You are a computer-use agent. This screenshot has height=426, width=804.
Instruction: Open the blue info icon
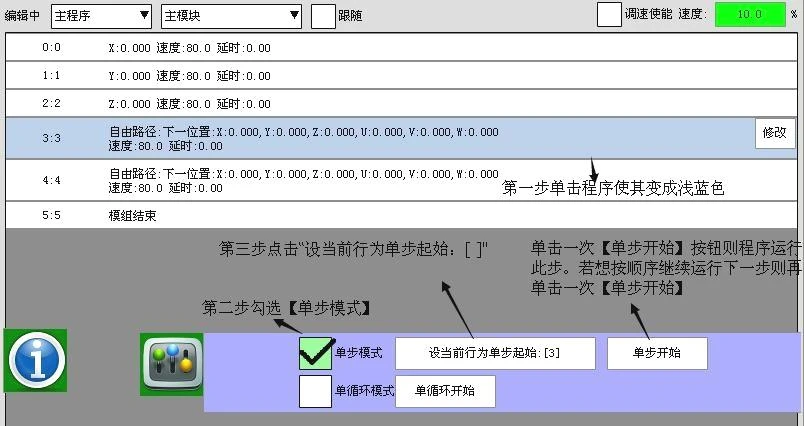coord(35,360)
